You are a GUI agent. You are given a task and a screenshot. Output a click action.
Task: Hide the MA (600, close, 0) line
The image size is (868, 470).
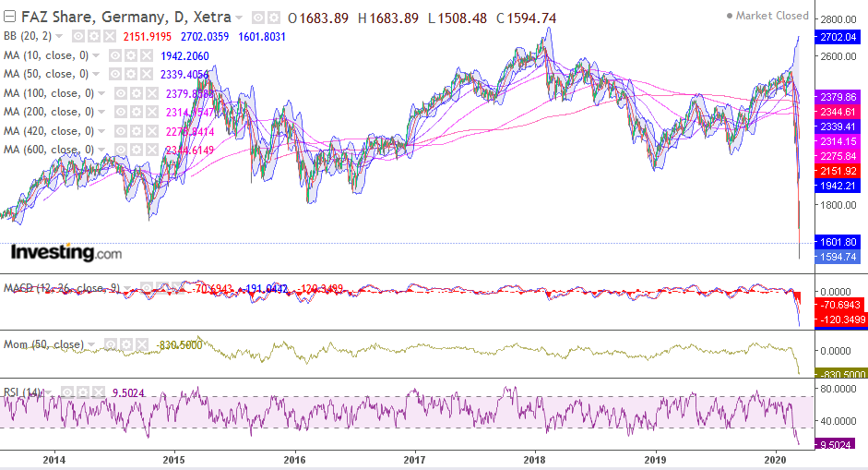(x=121, y=150)
